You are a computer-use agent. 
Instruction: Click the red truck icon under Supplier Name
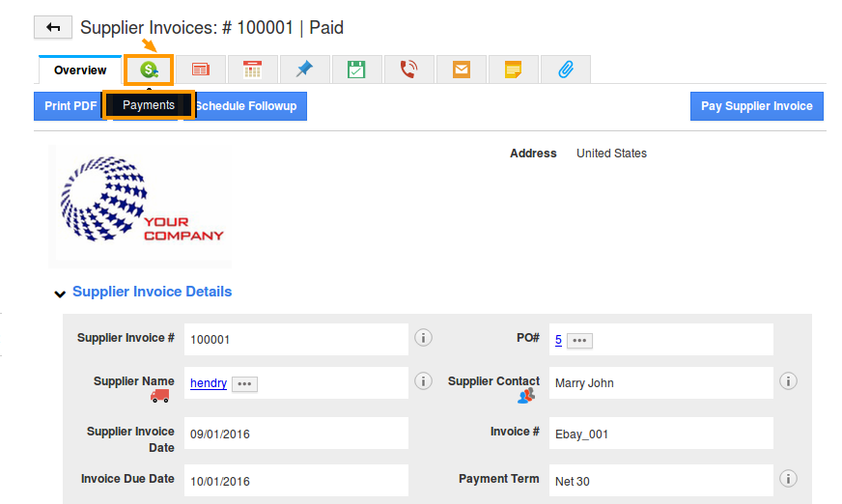click(x=160, y=396)
